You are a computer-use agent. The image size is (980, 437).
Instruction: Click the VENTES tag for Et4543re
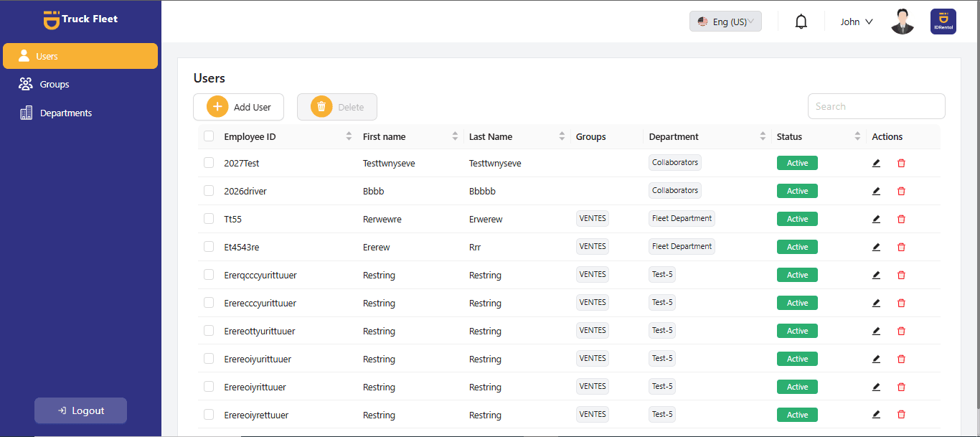point(593,246)
